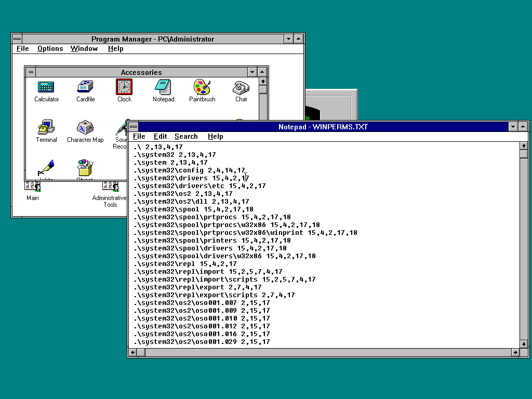Open Accessories window control menu box
This screenshot has width=532, height=399.
tap(31, 72)
